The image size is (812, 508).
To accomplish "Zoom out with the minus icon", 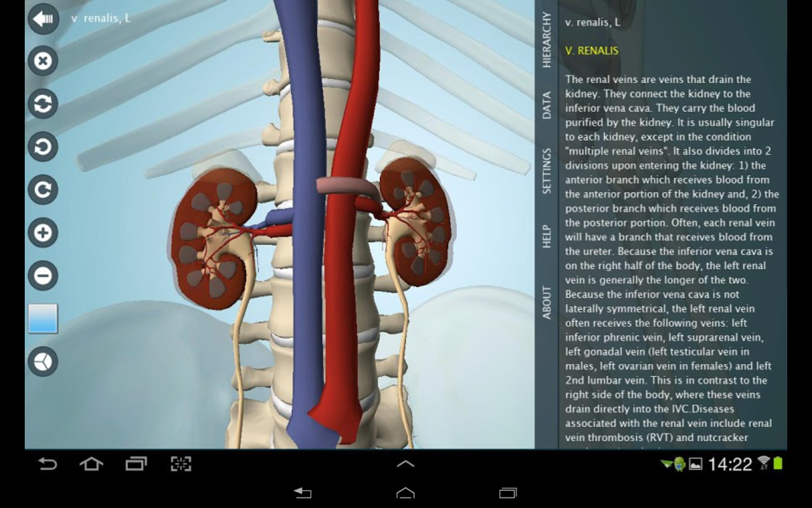I will click(43, 276).
